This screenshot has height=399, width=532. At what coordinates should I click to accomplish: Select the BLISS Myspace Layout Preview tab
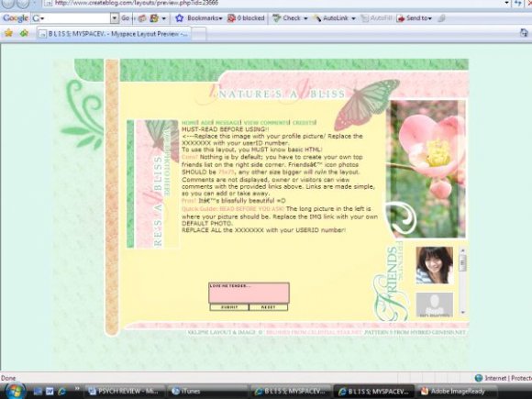coord(115,34)
